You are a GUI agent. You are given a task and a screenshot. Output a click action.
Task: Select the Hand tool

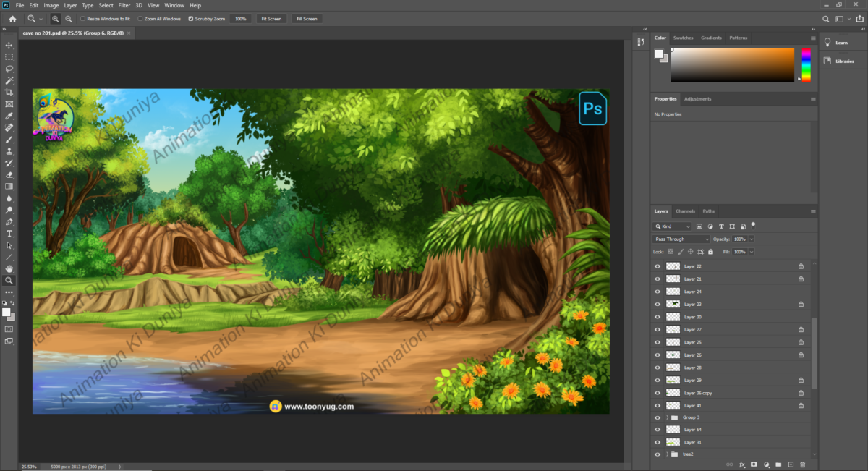(9, 268)
